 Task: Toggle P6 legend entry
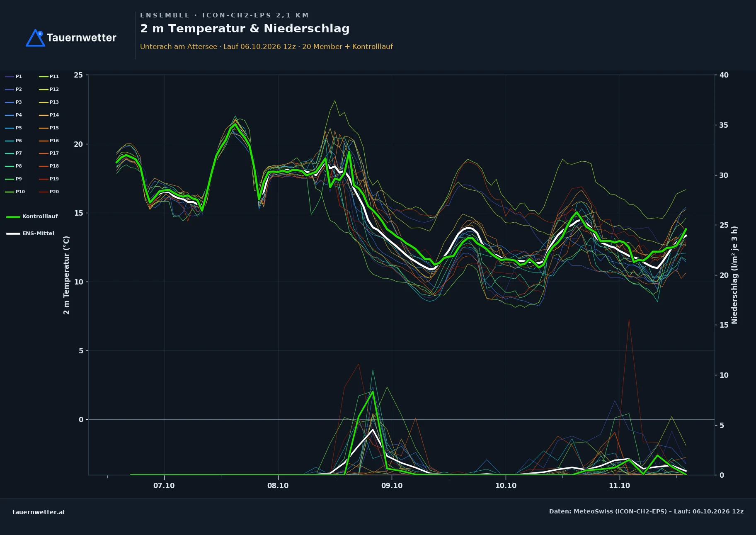click(x=13, y=141)
